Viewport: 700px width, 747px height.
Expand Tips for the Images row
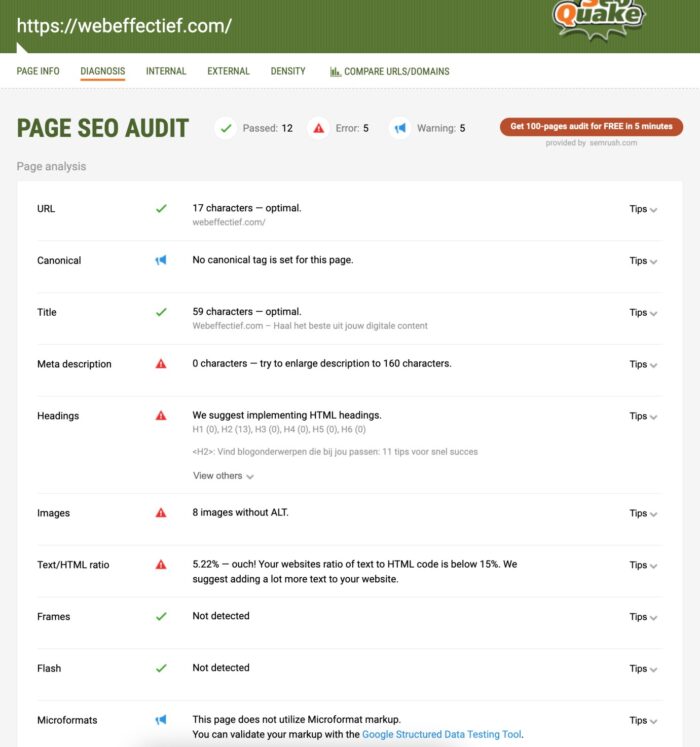tap(643, 514)
